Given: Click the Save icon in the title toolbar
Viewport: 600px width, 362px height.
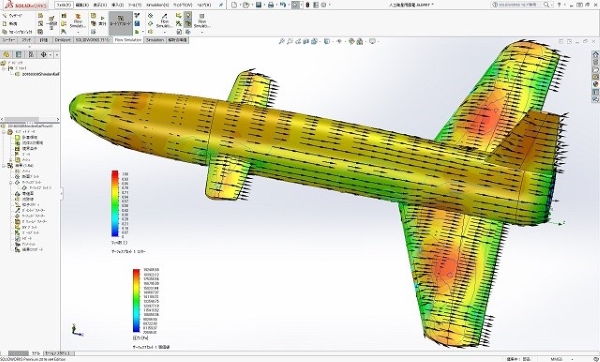Looking at the screenshot, I should click(x=259, y=5).
